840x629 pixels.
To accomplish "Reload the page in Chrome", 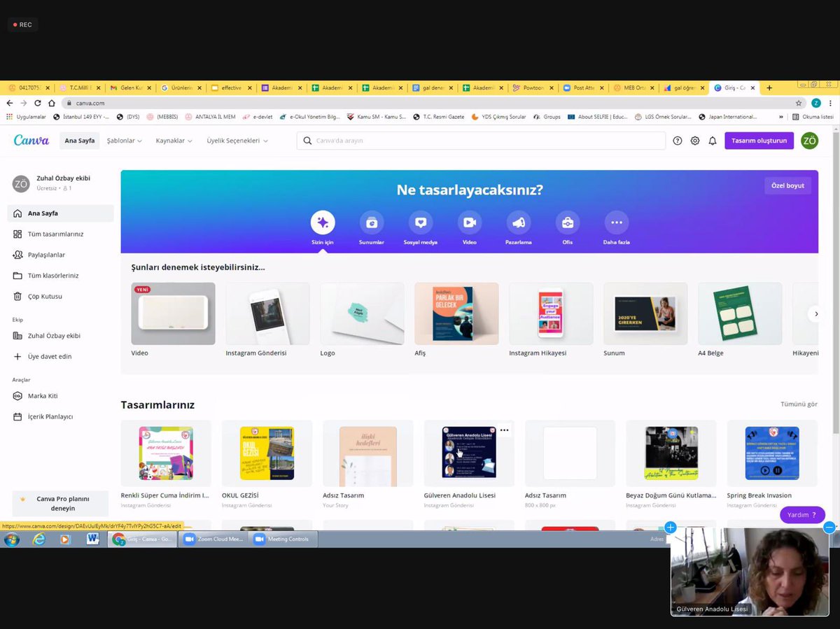I will 38,103.
